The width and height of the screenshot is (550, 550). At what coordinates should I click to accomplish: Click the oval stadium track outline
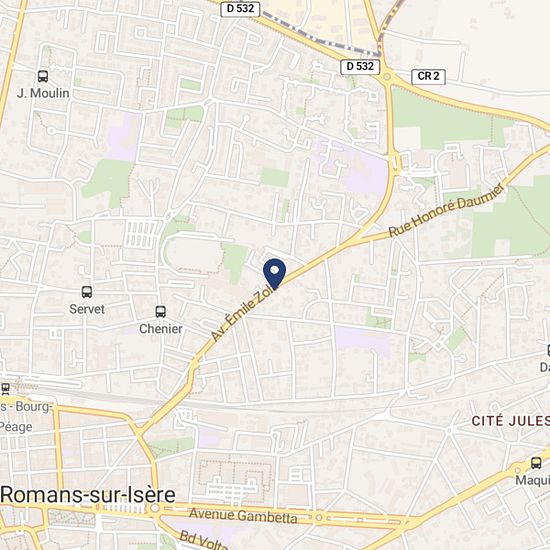(193, 253)
